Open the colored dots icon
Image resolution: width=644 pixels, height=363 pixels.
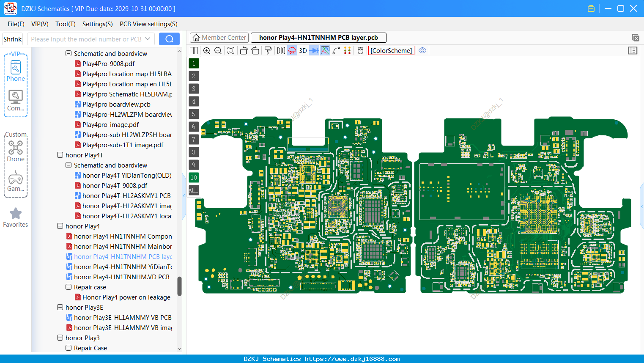point(347,50)
